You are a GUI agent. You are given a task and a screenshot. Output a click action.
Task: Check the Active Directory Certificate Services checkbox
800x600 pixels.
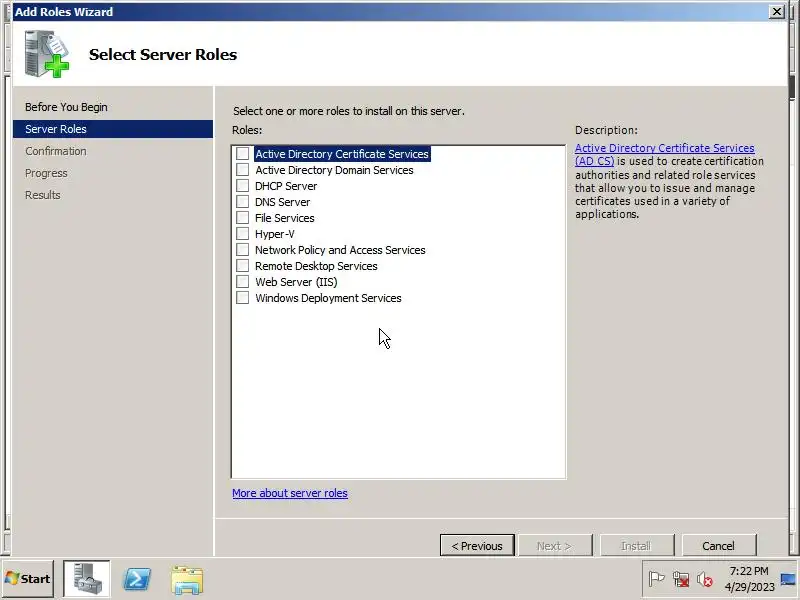242,154
